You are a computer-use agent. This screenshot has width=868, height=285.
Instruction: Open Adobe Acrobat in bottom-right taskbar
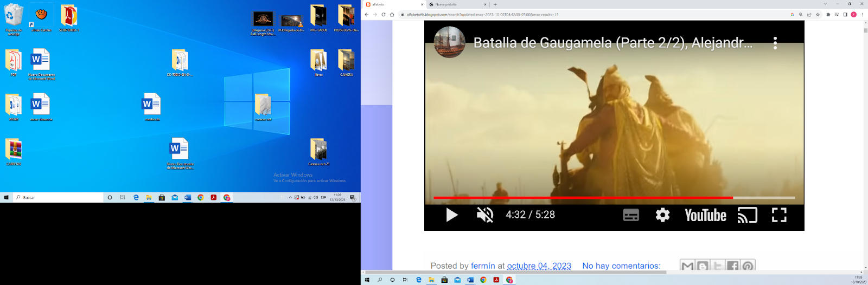click(496, 280)
